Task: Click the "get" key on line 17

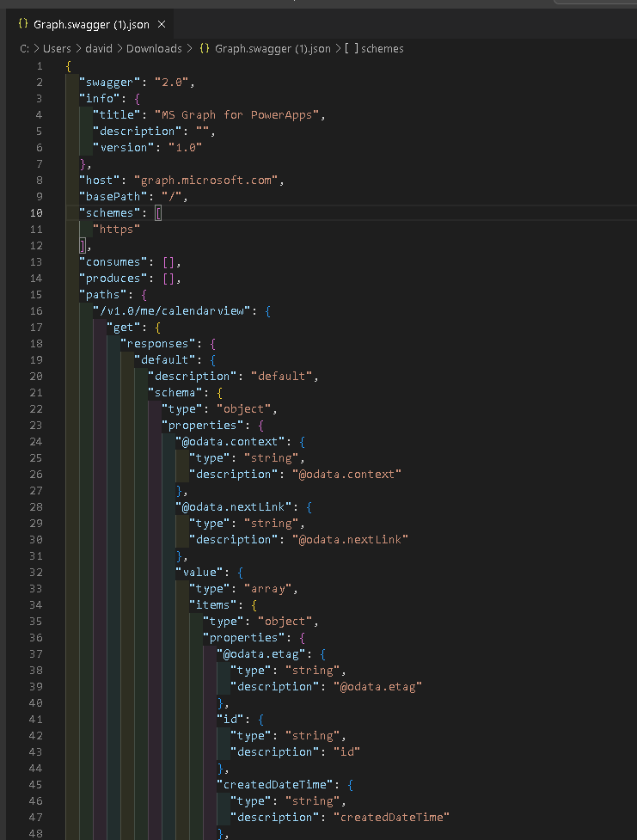Action: tap(123, 328)
